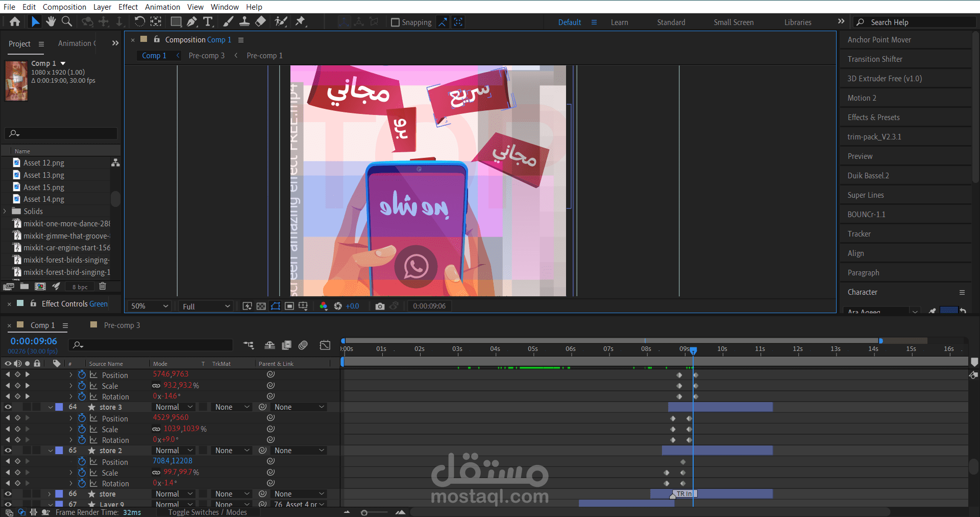Toggle hiding of shy layers in timeline
The height and width of the screenshot is (517, 980).
[270, 345]
